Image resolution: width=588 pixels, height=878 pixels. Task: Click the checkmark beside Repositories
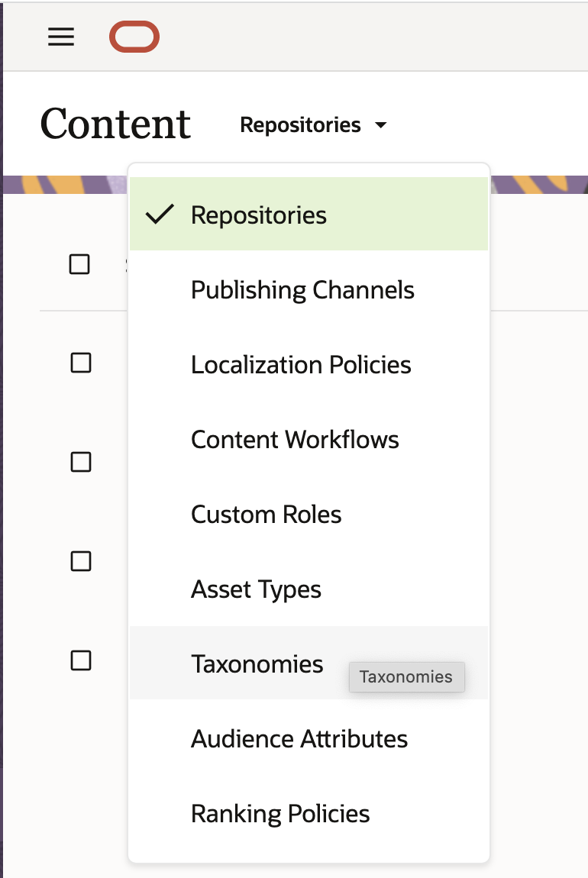159,215
